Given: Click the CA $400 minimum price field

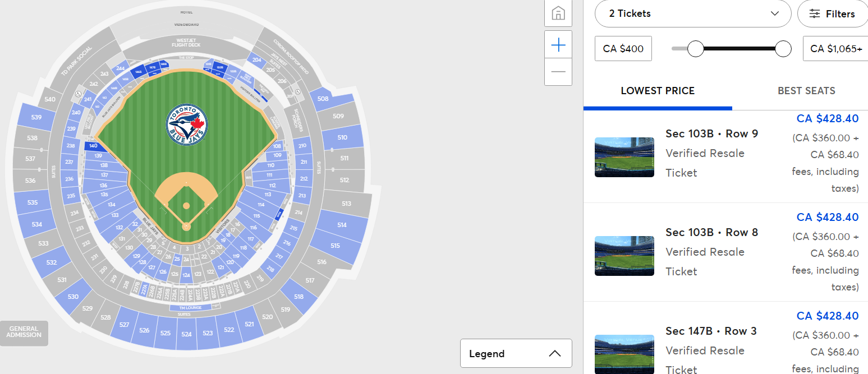Looking at the screenshot, I should 623,48.
